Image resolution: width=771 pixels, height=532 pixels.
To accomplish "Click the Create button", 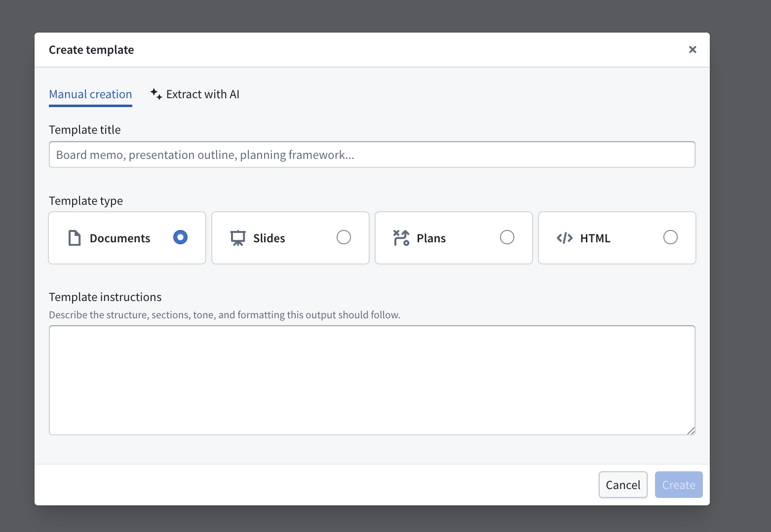I will click(679, 485).
